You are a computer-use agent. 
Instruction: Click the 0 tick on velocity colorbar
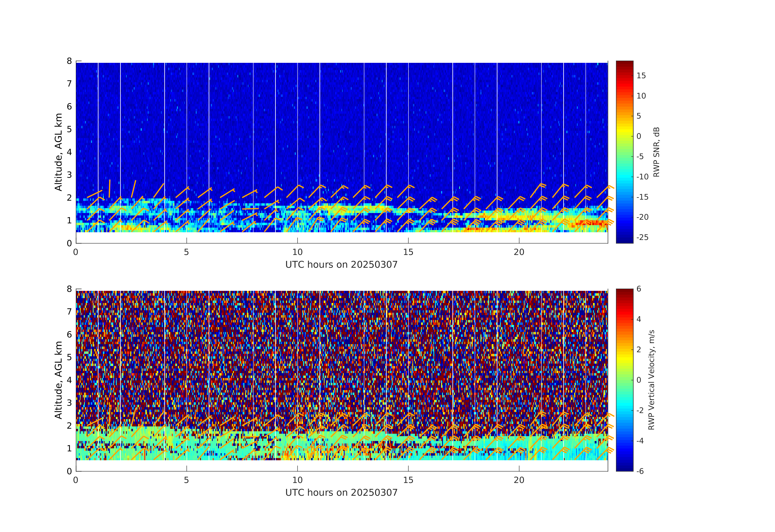pos(639,380)
